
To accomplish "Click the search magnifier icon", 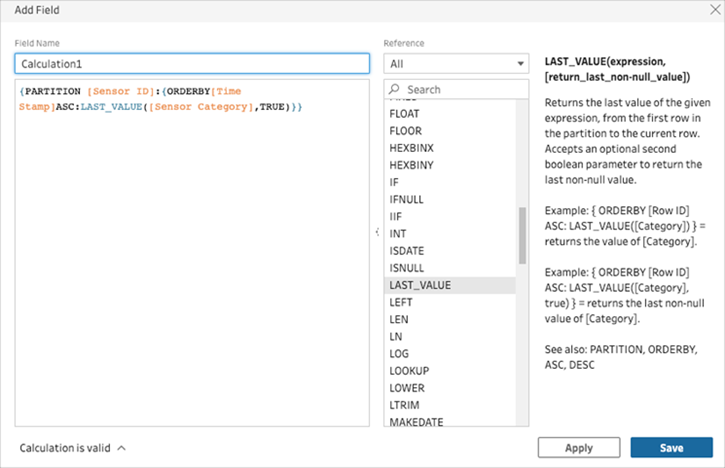I will (x=394, y=89).
